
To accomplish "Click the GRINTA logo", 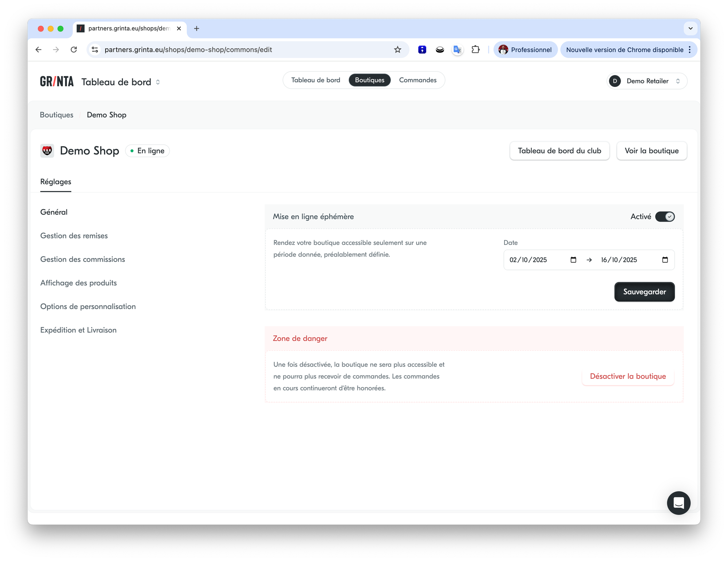I will coord(57,81).
